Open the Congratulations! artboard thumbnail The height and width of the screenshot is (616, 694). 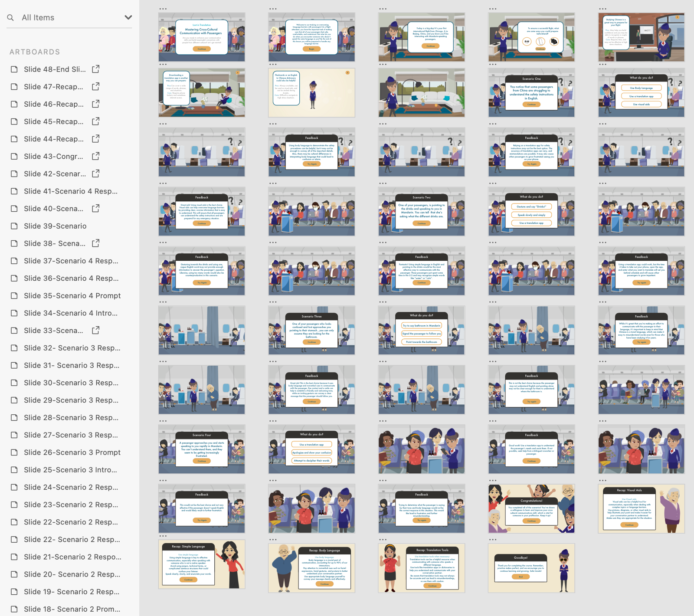pyautogui.click(x=531, y=508)
